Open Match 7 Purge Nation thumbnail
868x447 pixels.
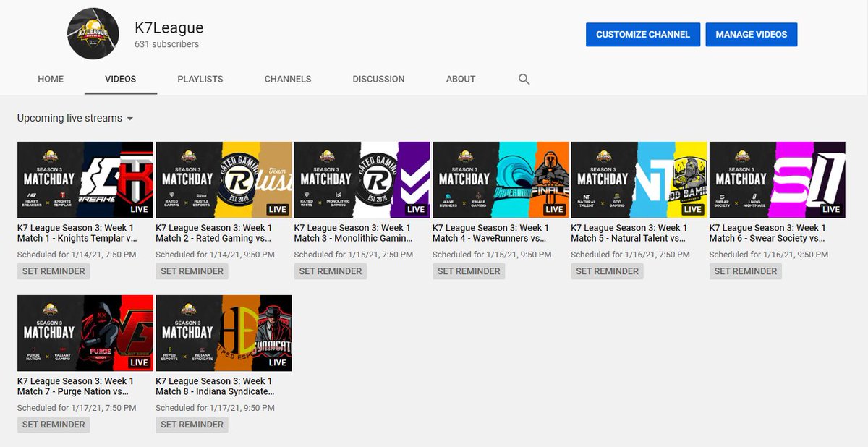85,333
